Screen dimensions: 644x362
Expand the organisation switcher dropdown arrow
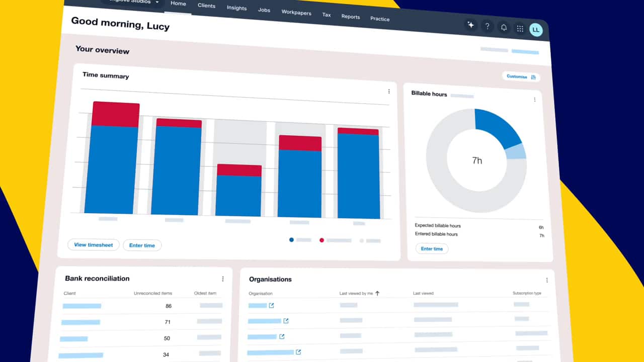[157, 3]
